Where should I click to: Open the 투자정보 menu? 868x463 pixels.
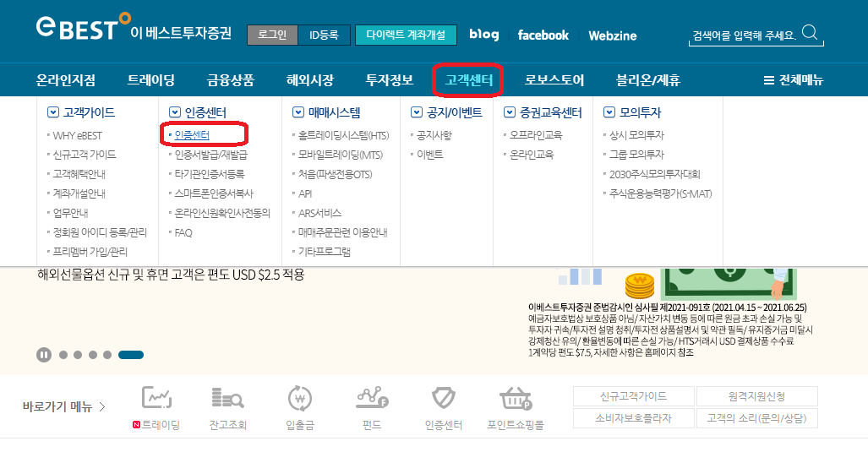pyautogui.click(x=390, y=80)
